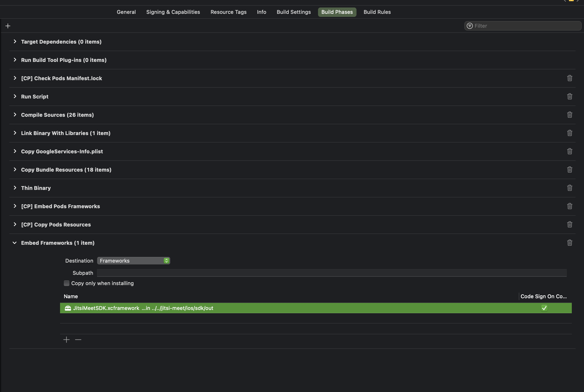Click inside the Subpath input field
Image resolution: width=584 pixels, height=392 pixels.
tap(300, 273)
